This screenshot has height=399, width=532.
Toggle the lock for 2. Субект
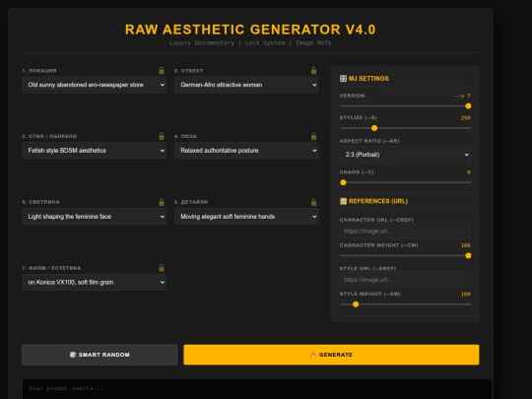(x=314, y=70)
